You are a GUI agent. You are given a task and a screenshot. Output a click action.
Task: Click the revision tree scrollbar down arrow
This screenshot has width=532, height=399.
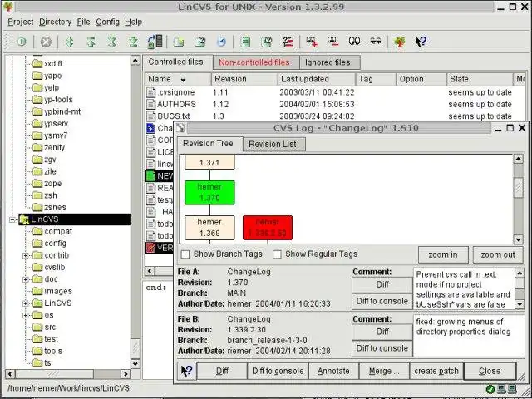(518, 239)
